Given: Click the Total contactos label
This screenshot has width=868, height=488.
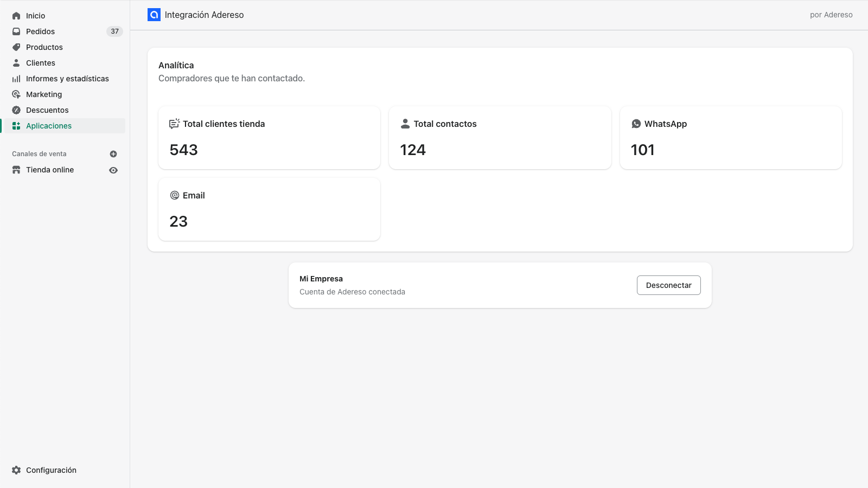Looking at the screenshot, I should pos(445,124).
